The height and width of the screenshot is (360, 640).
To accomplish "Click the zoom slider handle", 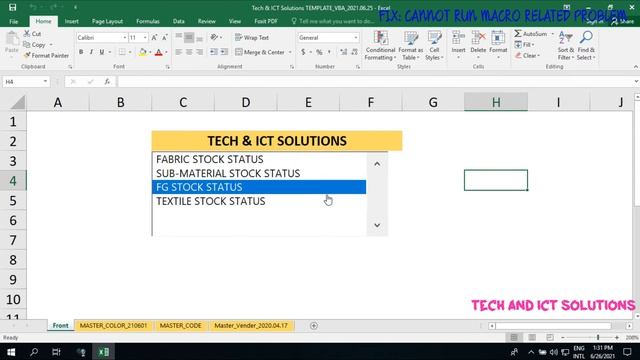I will pos(598,338).
